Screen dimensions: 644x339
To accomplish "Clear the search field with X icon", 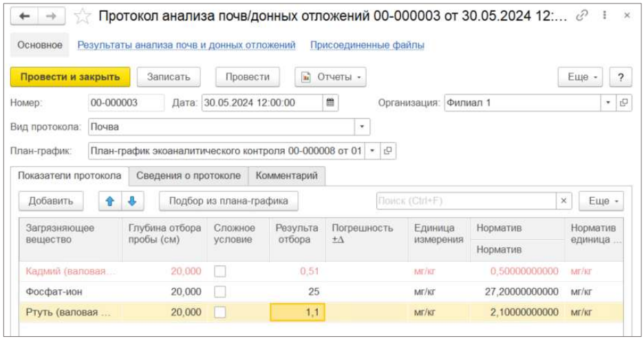I will 564,201.
